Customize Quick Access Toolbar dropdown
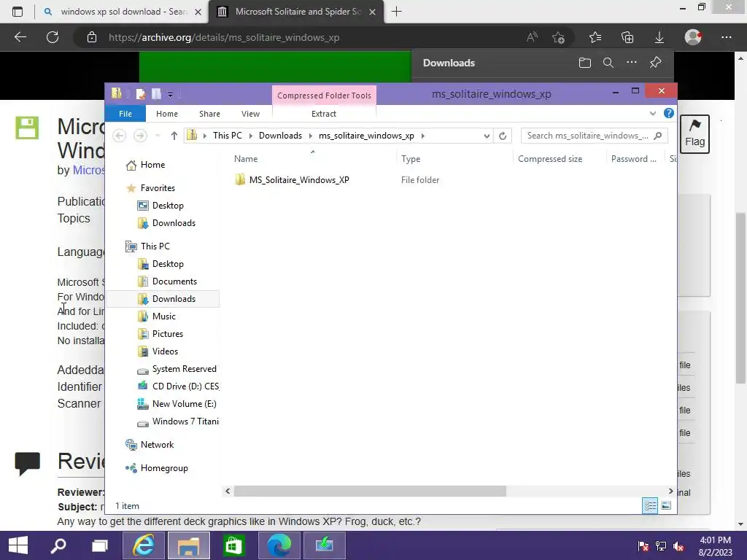Viewport: 747px width, 560px height. 170,94
